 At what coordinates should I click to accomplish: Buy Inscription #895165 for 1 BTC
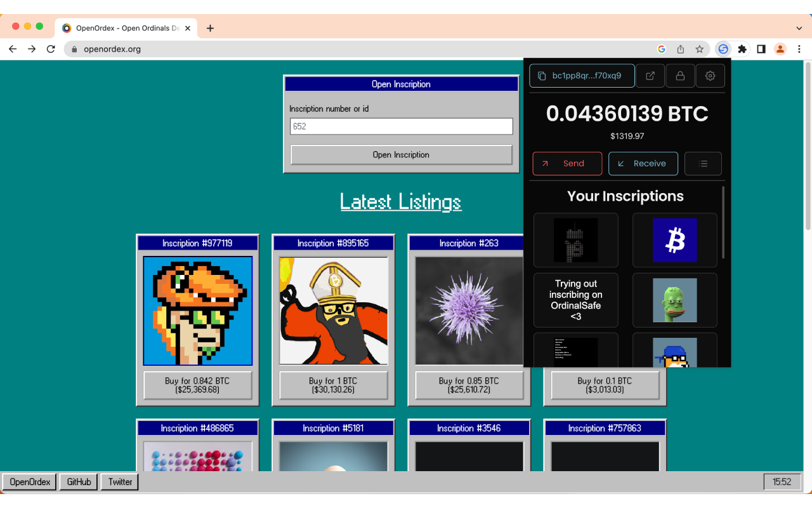click(334, 385)
